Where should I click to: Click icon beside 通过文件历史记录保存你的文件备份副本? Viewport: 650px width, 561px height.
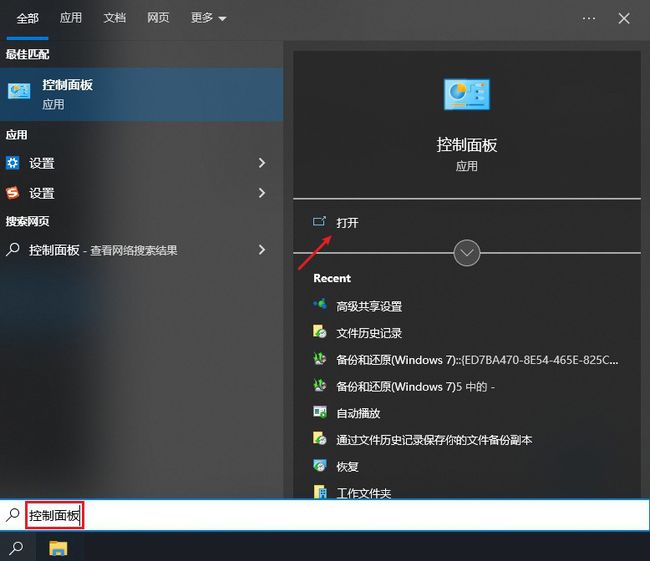coord(320,438)
